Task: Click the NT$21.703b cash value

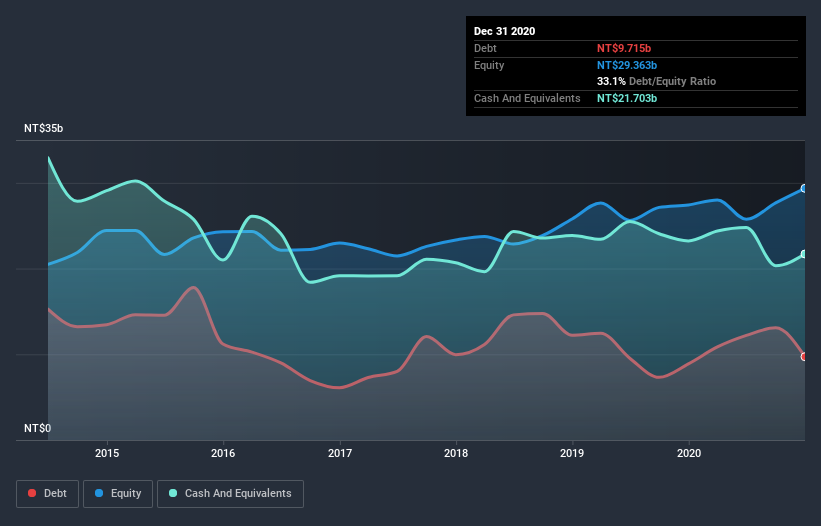Action: tap(627, 98)
